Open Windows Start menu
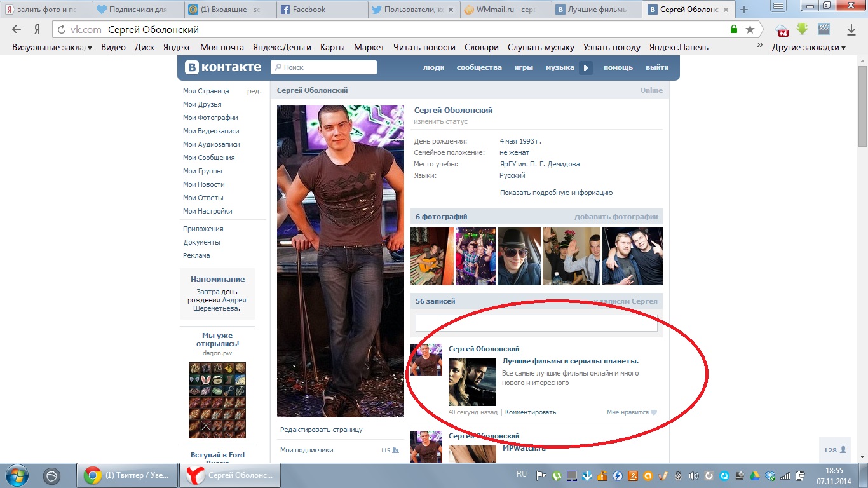The image size is (868, 488). pos(17,475)
